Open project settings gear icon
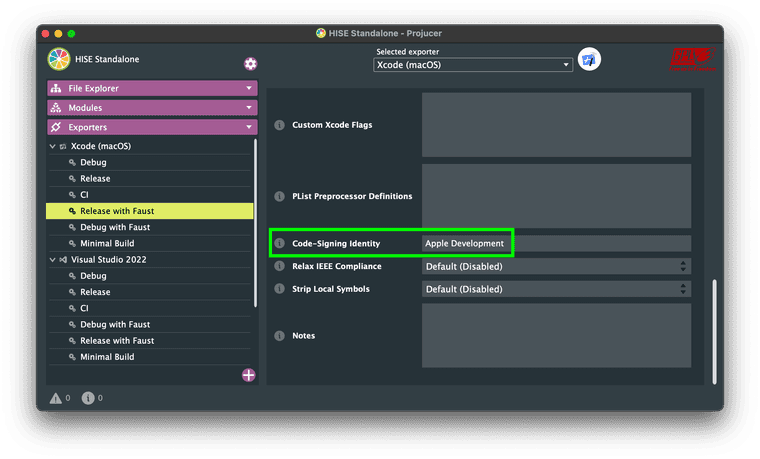The image size is (760, 459). coord(250,64)
